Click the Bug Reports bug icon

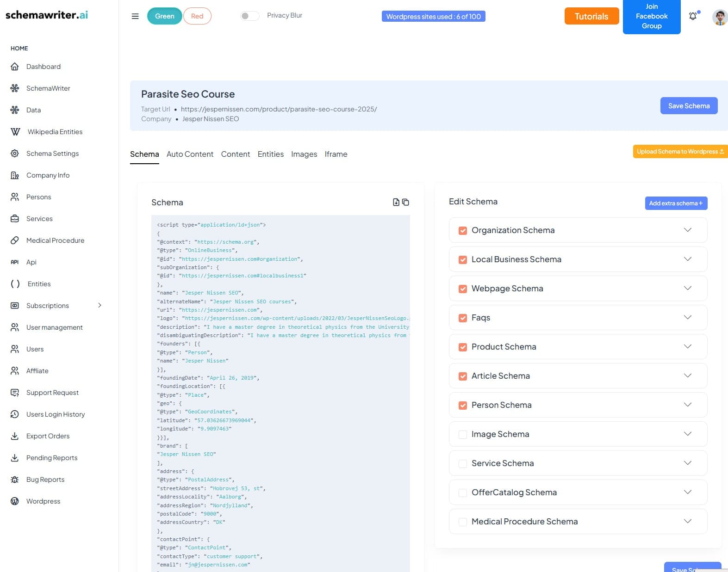(15, 480)
